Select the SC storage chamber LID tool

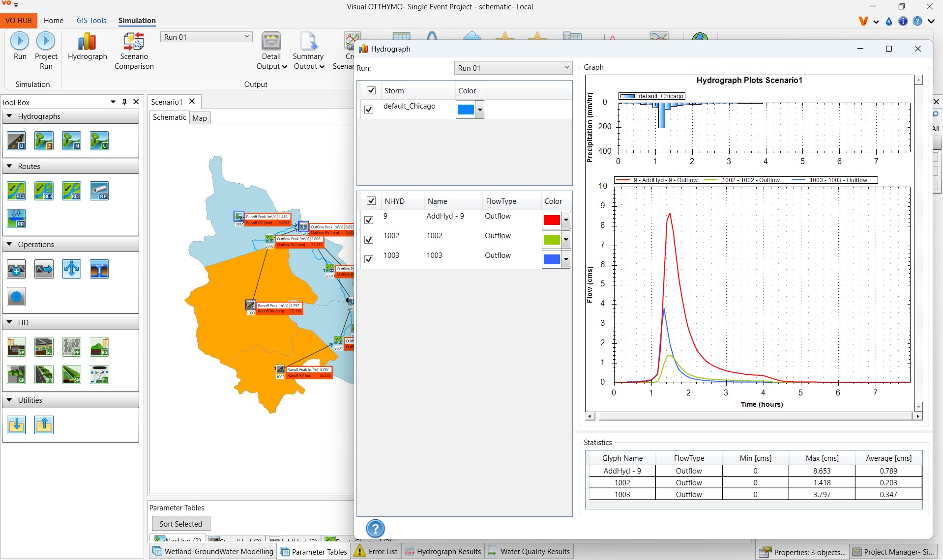coord(44,347)
